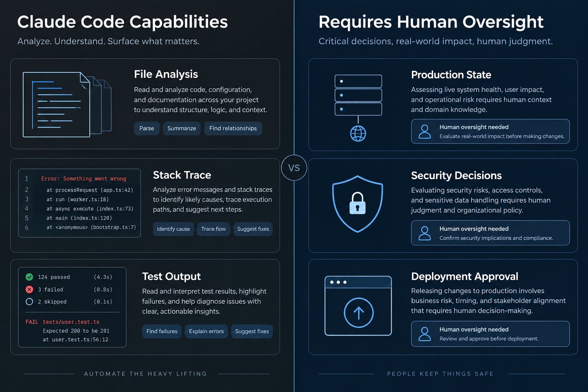The image size is (588, 392).
Task: Click the globe icon below the servers
Action: coord(358,134)
